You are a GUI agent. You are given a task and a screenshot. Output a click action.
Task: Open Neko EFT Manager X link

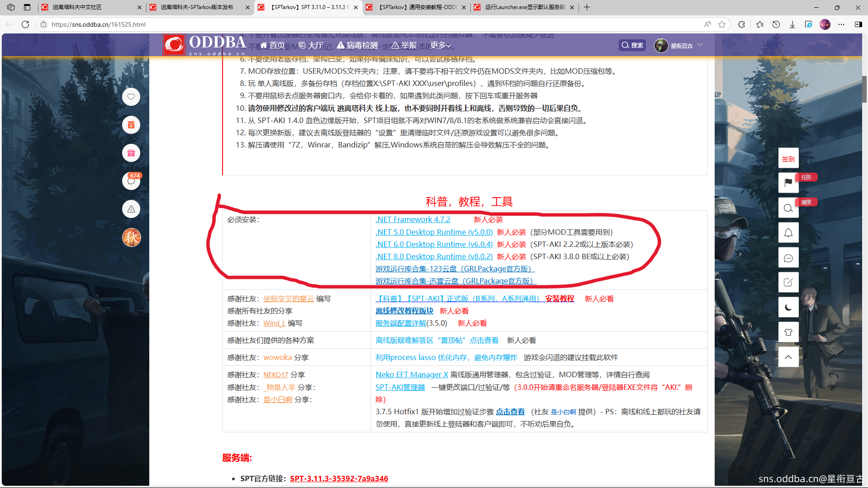412,374
